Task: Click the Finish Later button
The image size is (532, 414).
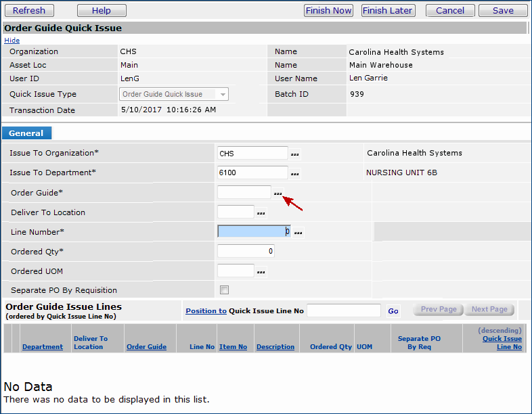Action: click(388, 11)
